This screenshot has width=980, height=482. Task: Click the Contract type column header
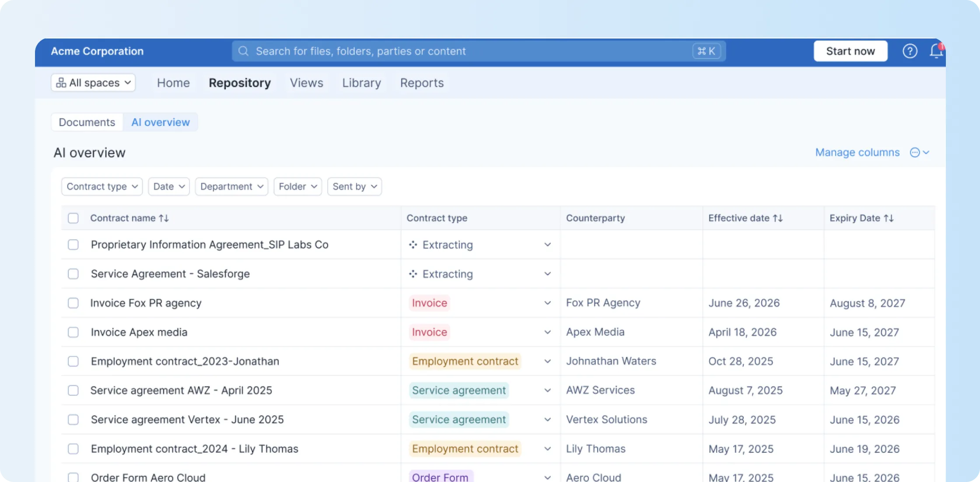pyautogui.click(x=437, y=218)
